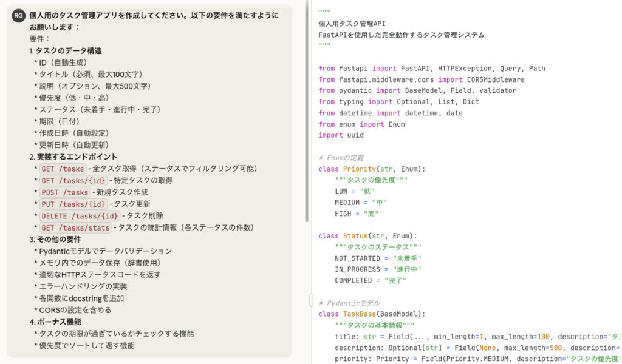622x364 pixels.
Task: Click the 'import uuid' line in code
Action: (341, 135)
